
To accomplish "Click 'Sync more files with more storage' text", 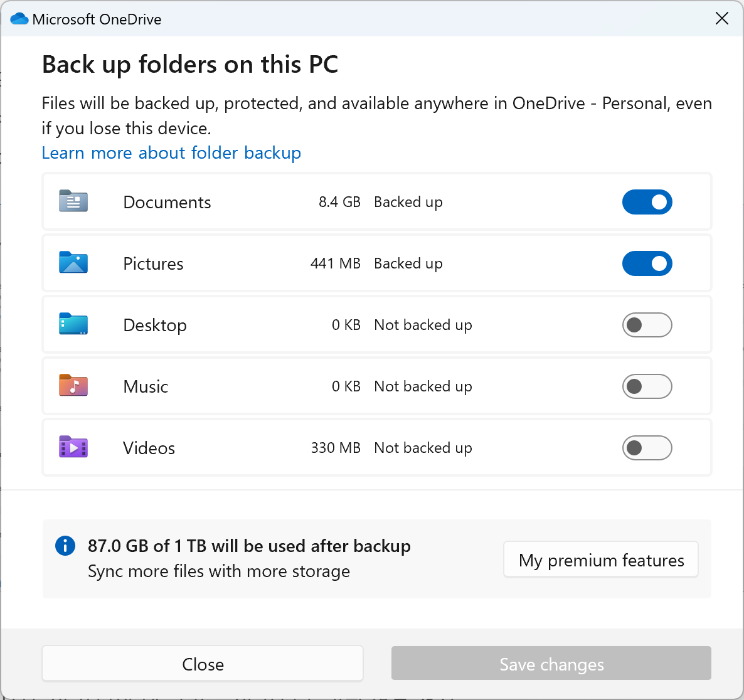I will [219, 571].
